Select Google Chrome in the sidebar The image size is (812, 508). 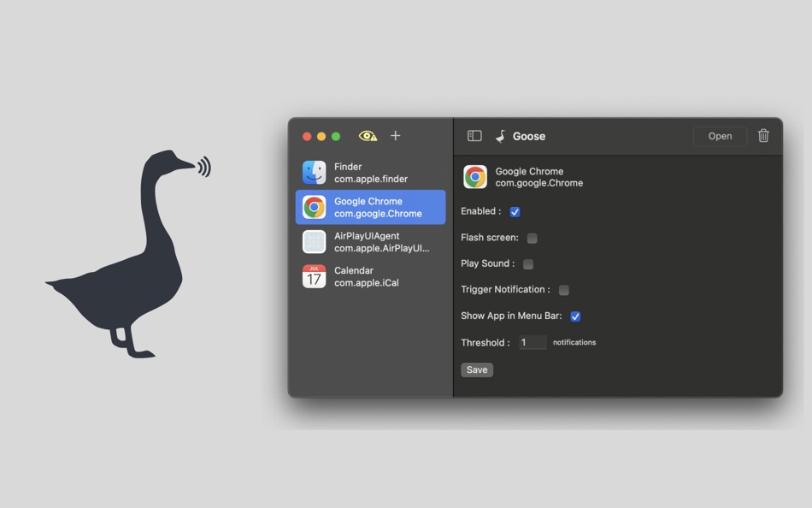(370, 207)
